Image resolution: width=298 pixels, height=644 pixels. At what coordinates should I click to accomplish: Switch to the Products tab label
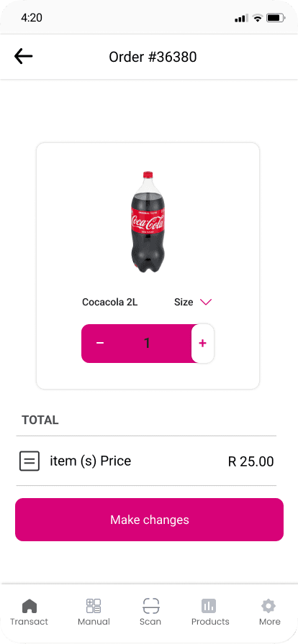click(210, 622)
